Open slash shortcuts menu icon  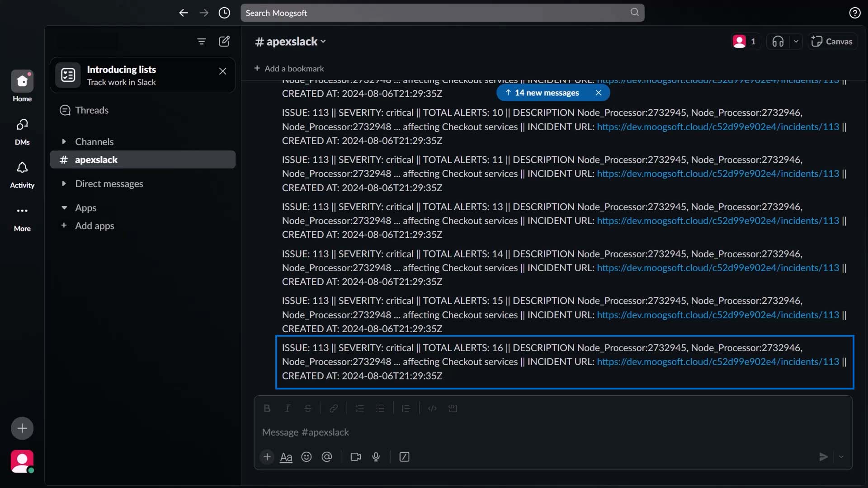pyautogui.click(x=404, y=457)
